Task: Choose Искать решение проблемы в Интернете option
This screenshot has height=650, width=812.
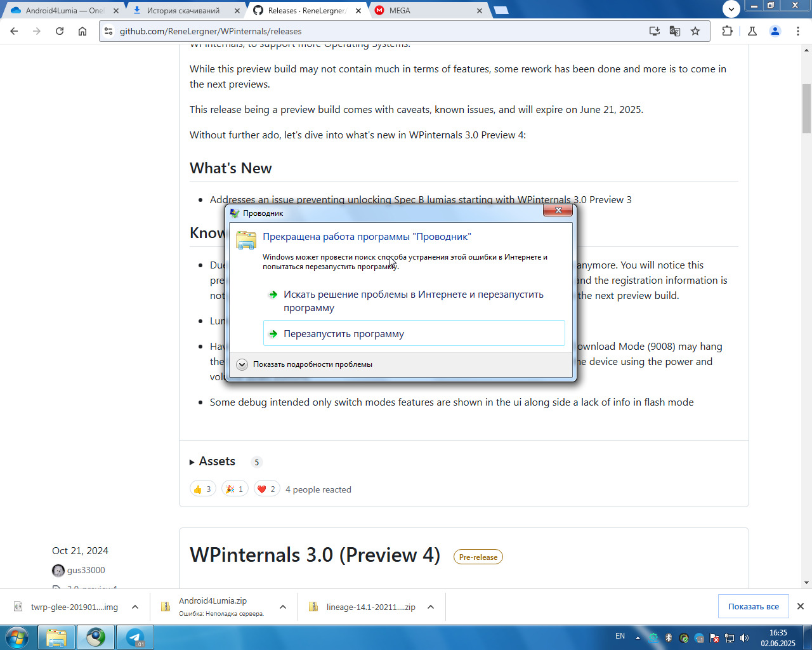Action: (x=414, y=301)
